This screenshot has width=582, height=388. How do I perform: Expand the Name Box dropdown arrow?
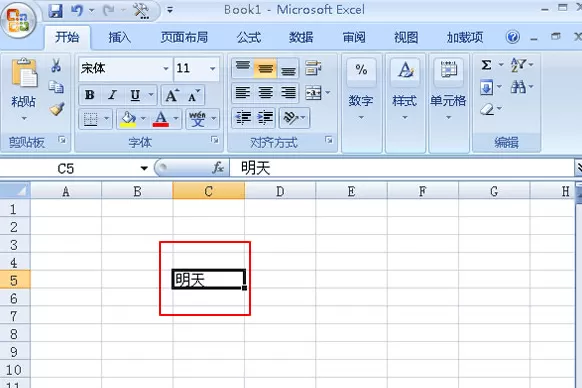coord(144,168)
